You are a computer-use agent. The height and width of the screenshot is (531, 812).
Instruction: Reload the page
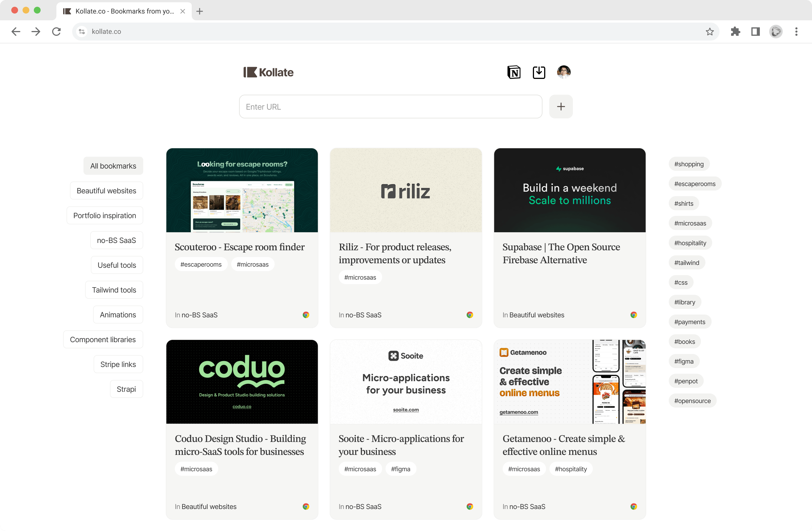coord(56,32)
